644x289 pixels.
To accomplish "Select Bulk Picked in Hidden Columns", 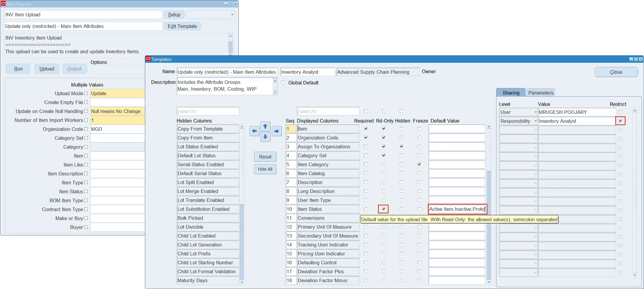I will point(208,218).
